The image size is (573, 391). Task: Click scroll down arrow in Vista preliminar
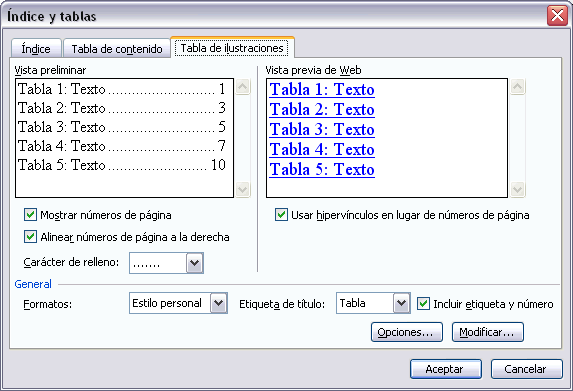coord(243,189)
